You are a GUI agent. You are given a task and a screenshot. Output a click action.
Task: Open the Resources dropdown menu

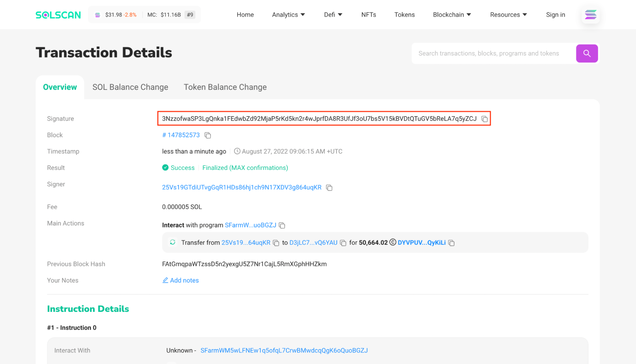[x=508, y=15]
